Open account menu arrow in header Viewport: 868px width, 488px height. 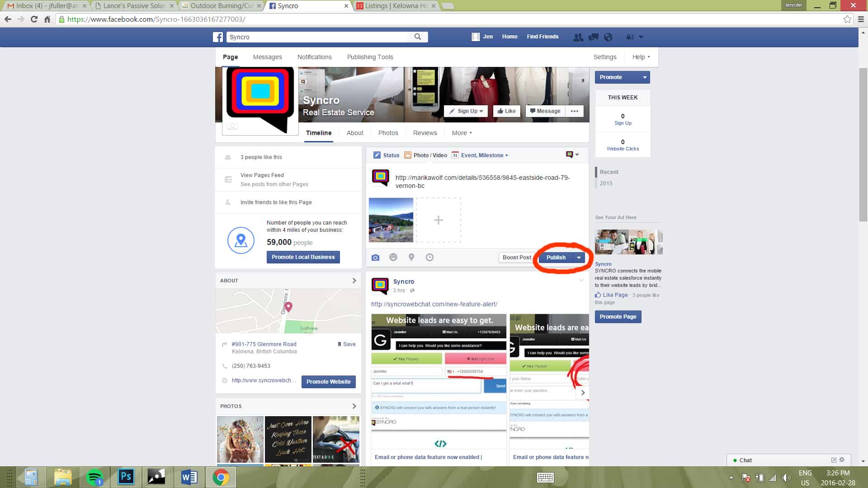[641, 37]
